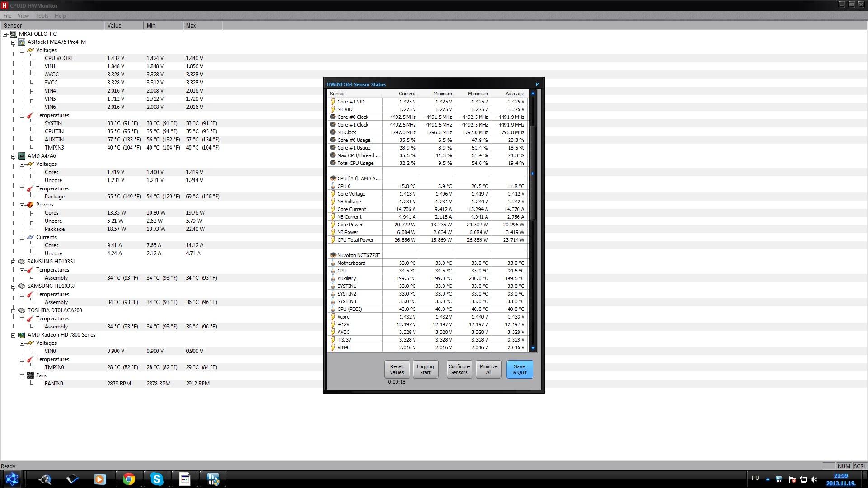The width and height of the screenshot is (868, 488).
Task: Click the Core #0 Clock icon in HWiNFO64
Action: pos(333,117)
